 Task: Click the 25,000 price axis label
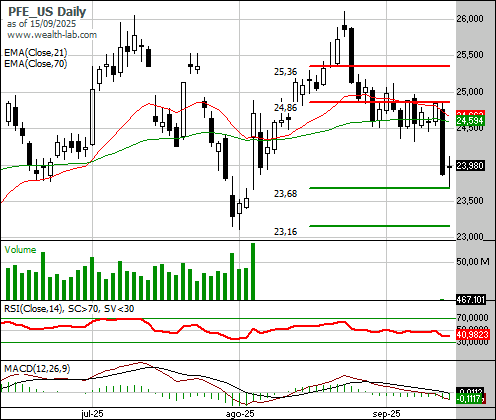click(470, 91)
